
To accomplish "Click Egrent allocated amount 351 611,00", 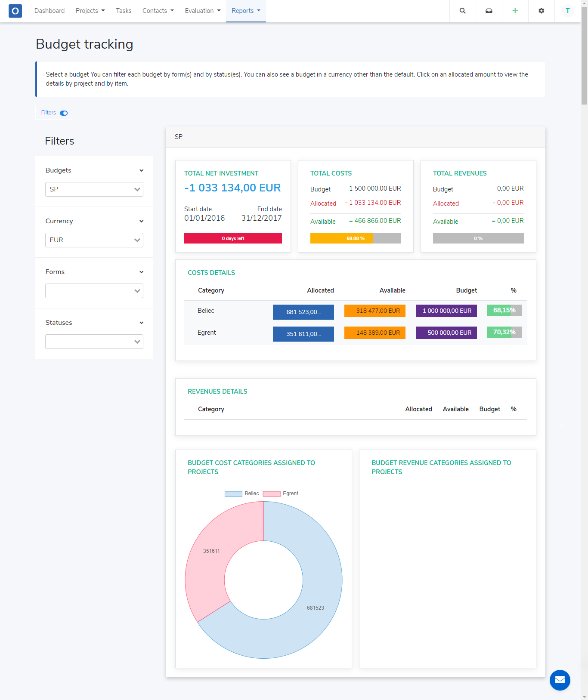I will pyautogui.click(x=303, y=334).
